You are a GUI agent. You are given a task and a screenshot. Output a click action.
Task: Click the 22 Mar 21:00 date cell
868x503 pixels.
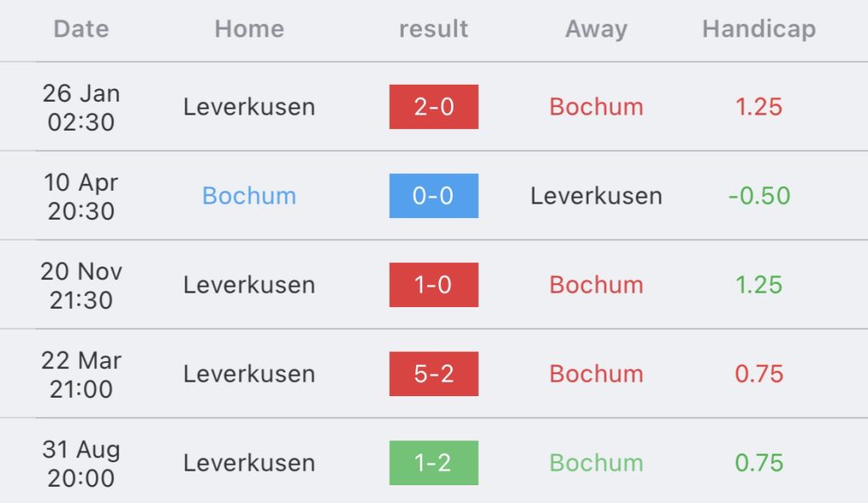click(x=81, y=374)
